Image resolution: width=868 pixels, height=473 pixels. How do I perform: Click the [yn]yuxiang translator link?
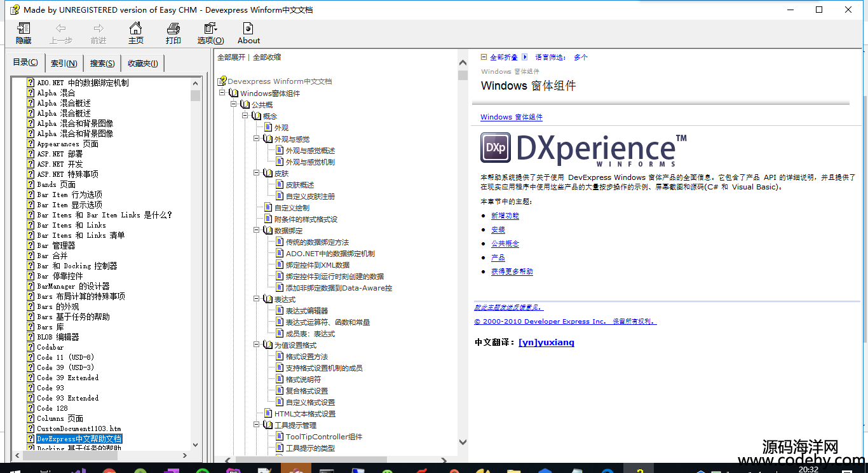546,343
